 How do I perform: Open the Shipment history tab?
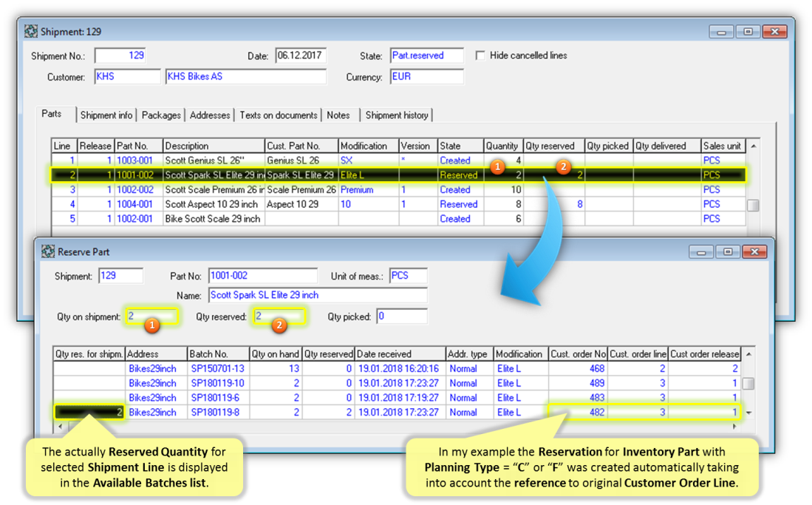pos(397,115)
